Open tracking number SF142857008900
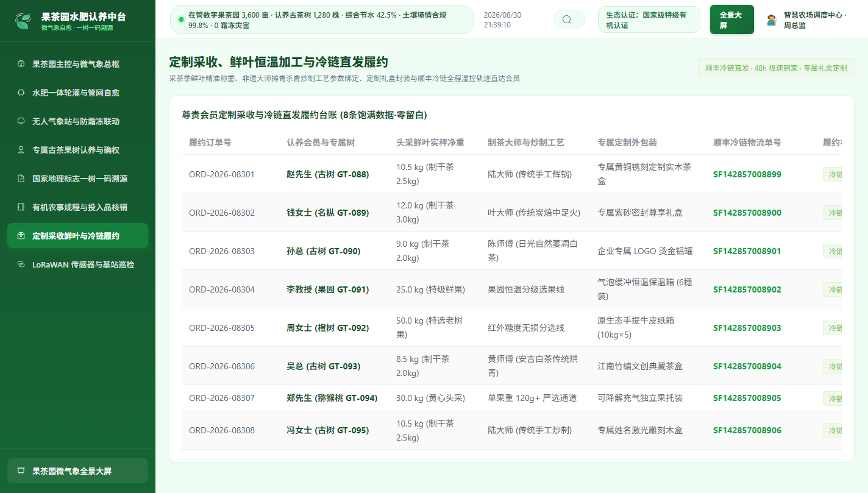The image size is (868, 493). (747, 213)
